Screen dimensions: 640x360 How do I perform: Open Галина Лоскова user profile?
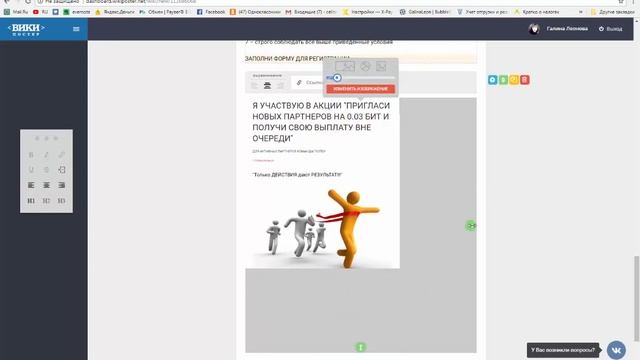tap(567, 29)
